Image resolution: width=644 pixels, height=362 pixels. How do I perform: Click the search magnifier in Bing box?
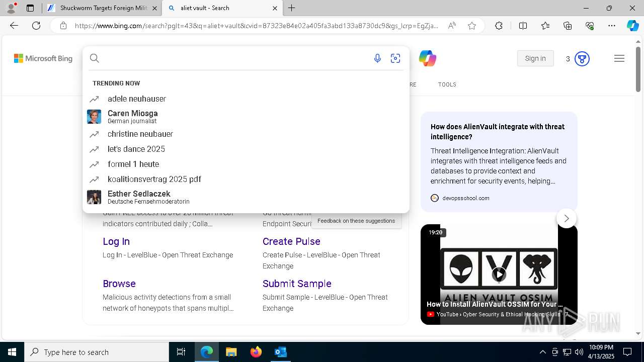point(94,58)
